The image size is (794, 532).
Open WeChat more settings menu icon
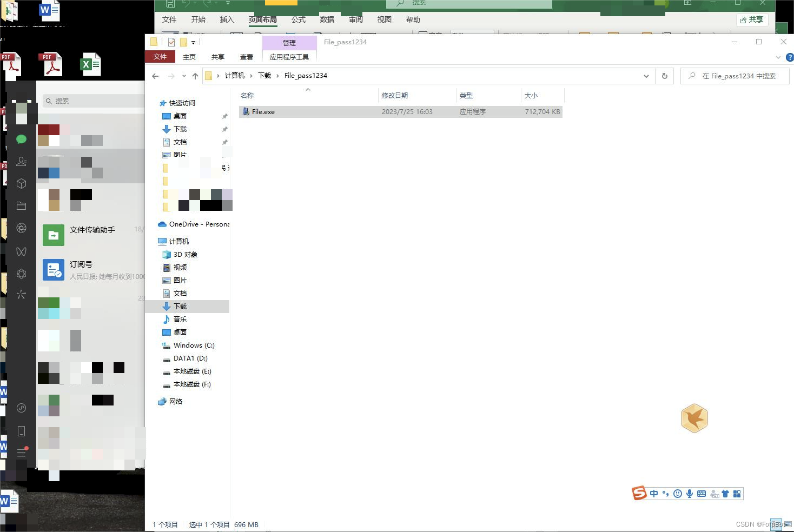pos(21,453)
